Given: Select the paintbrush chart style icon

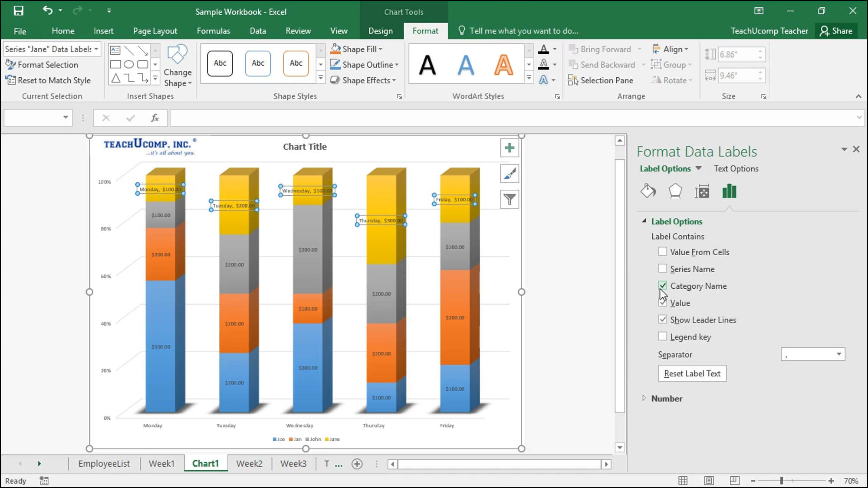Looking at the screenshot, I should [x=509, y=173].
